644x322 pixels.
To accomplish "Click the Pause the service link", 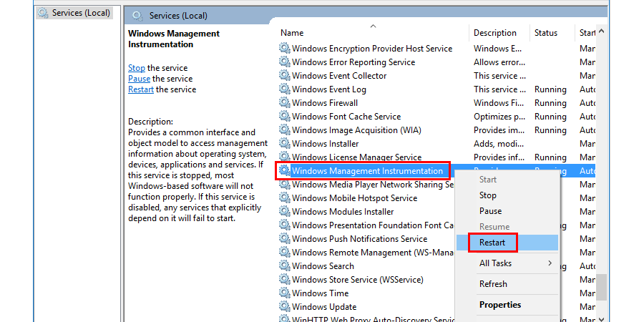I will [139, 79].
